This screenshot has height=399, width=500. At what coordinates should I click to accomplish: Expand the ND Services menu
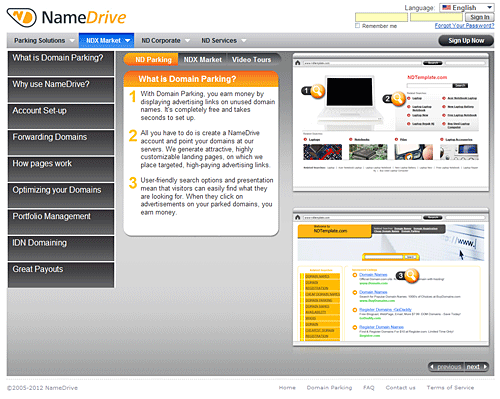tap(223, 40)
